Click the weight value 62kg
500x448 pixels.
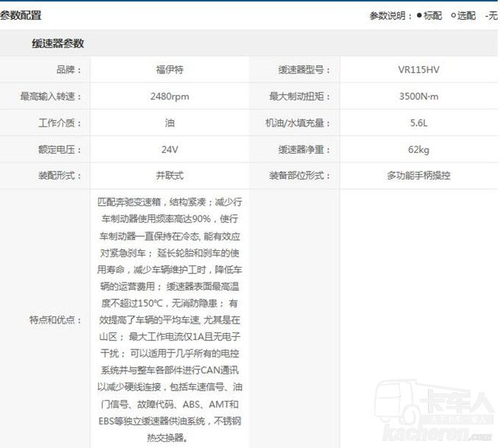click(x=418, y=149)
